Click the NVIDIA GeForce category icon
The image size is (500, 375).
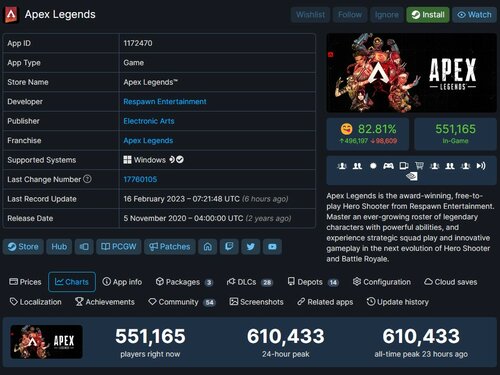(x=412, y=176)
